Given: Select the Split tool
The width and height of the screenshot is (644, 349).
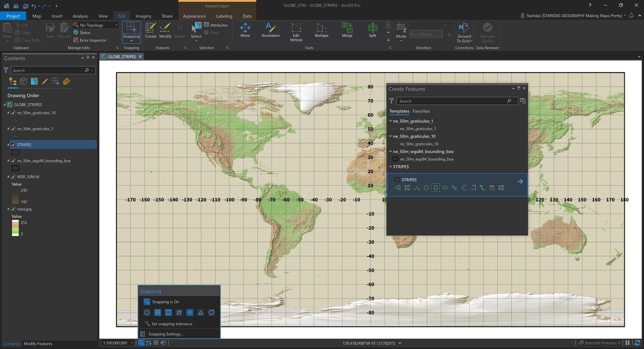Looking at the screenshot, I should click(x=372, y=30).
